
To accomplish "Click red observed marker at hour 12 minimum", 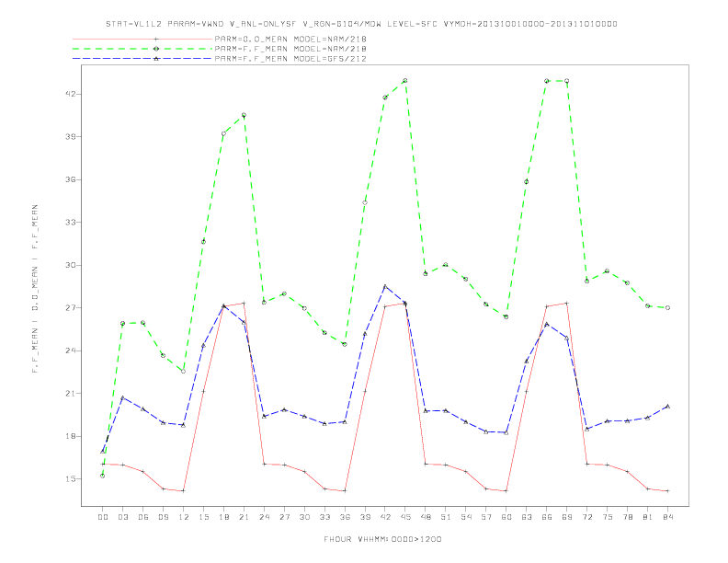I will (x=184, y=491).
